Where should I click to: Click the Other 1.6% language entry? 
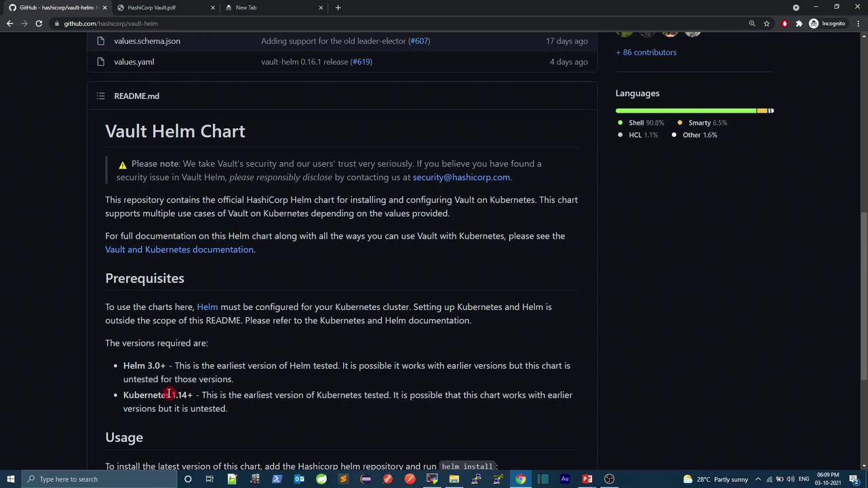[x=694, y=135]
